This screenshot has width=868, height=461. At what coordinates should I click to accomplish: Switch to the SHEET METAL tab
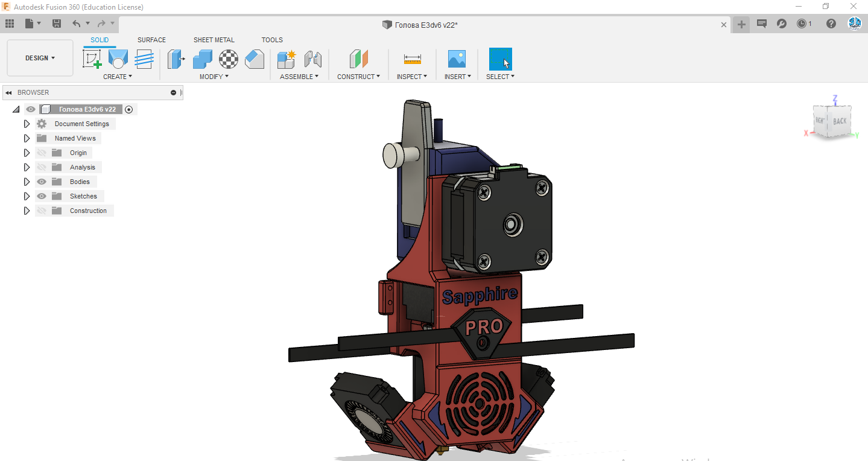coord(214,40)
